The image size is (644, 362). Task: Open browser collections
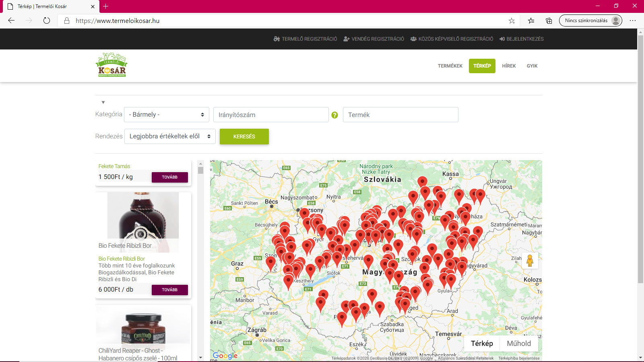point(549,21)
